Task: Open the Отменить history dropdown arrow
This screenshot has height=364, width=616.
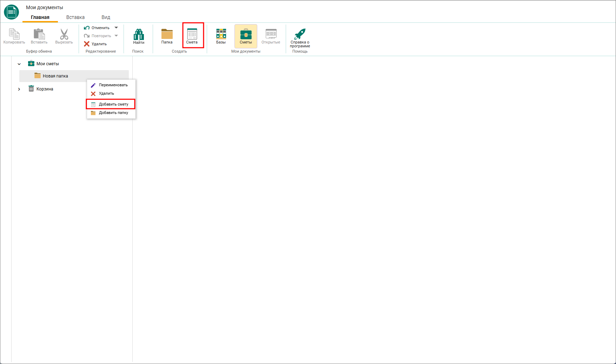Action: click(x=116, y=28)
